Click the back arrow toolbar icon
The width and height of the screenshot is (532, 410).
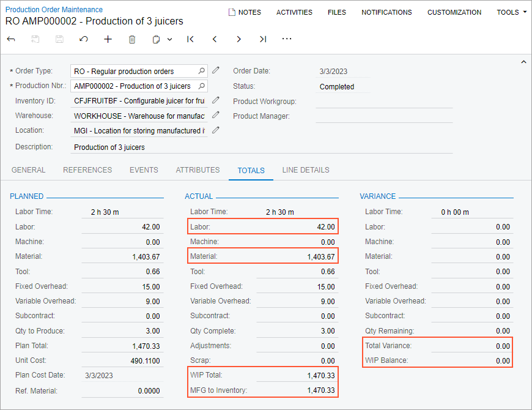point(11,39)
